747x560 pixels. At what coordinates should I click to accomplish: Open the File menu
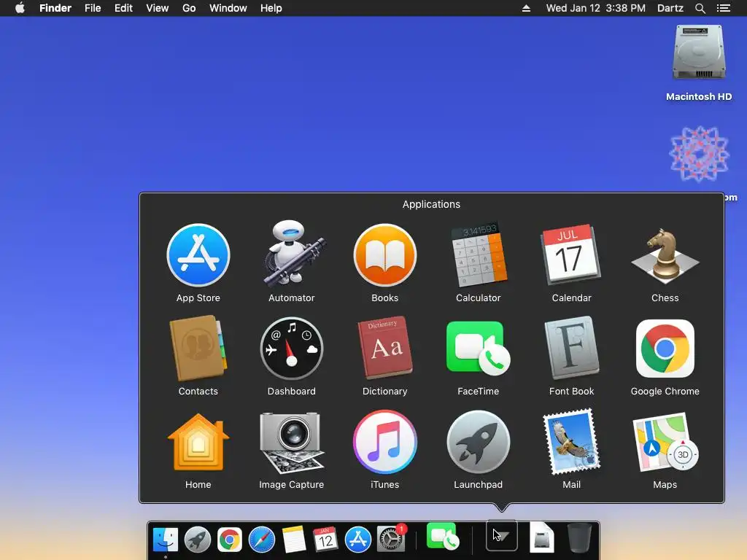93,8
